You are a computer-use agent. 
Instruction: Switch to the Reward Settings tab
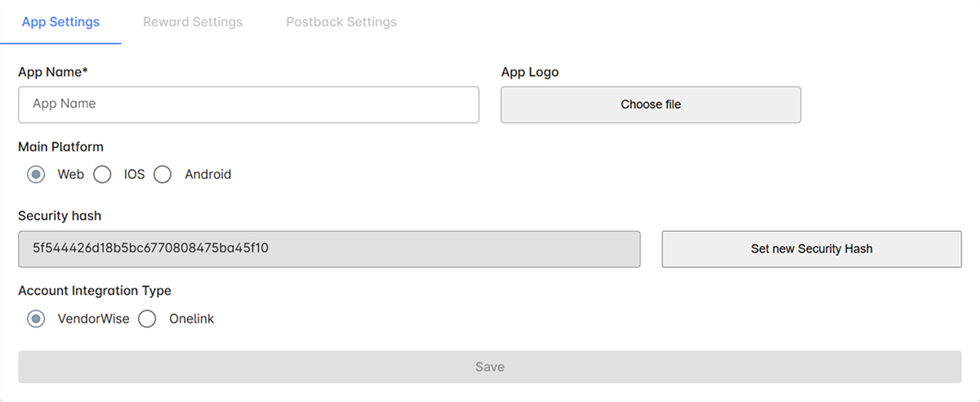click(x=192, y=22)
